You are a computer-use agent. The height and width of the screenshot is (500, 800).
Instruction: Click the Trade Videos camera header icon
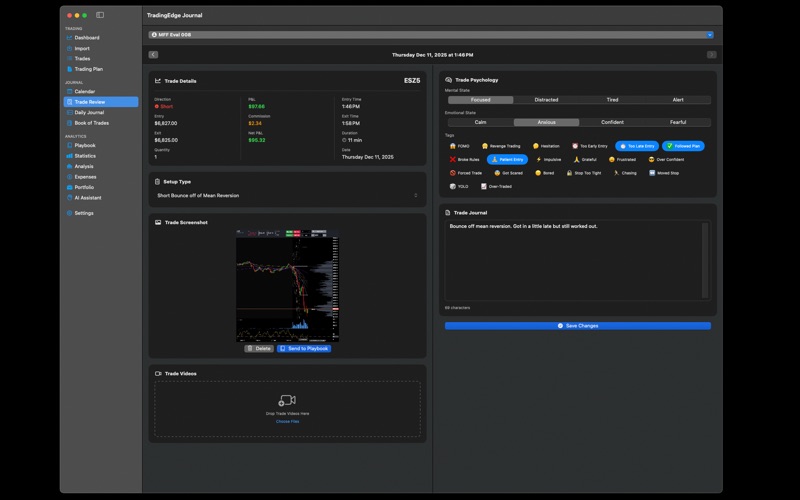[x=158, y=373]
